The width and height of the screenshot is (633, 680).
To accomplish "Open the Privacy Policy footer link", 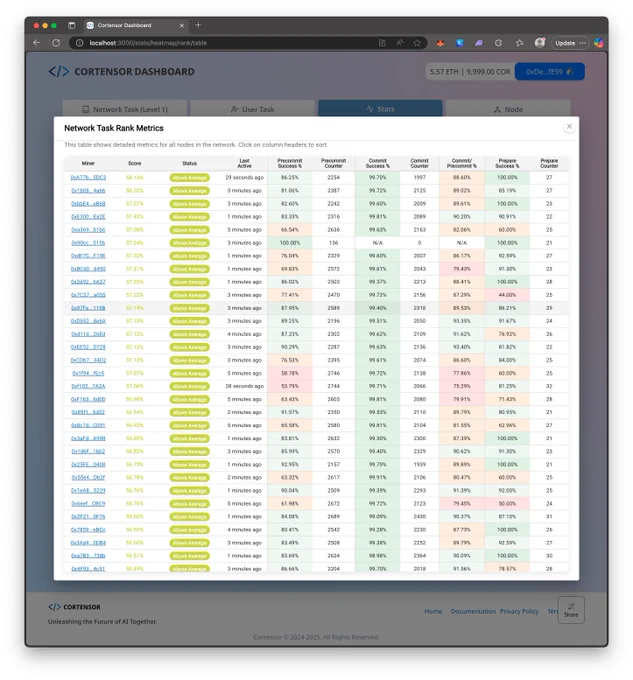I will tap(519, 611).
